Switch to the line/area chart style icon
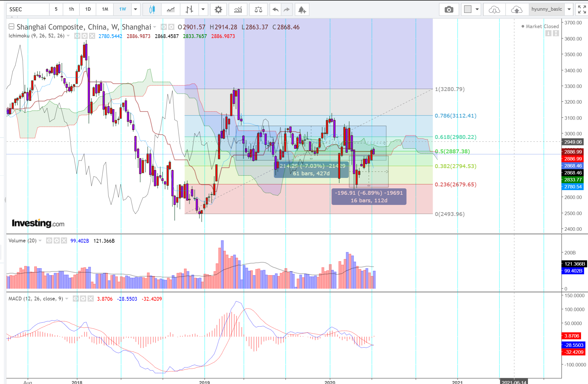The width and height of the screenshot is (588, 384). coord(171,10)
